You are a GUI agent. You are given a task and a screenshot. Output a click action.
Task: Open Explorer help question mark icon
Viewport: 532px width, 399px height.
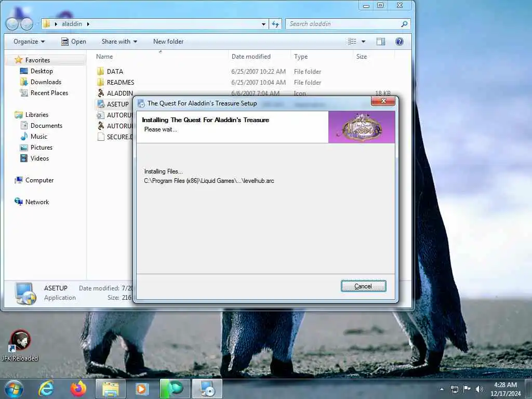coord(400,42)
